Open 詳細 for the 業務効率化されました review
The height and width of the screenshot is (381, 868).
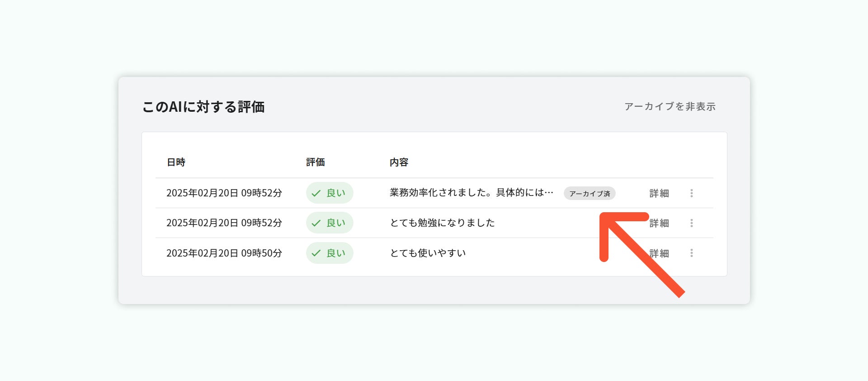(659, 194)
